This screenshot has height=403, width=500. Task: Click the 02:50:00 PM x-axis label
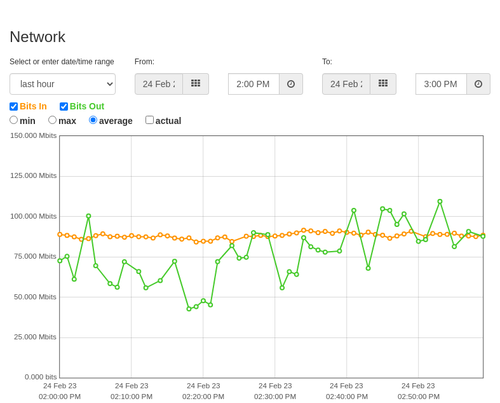[418, 397]
